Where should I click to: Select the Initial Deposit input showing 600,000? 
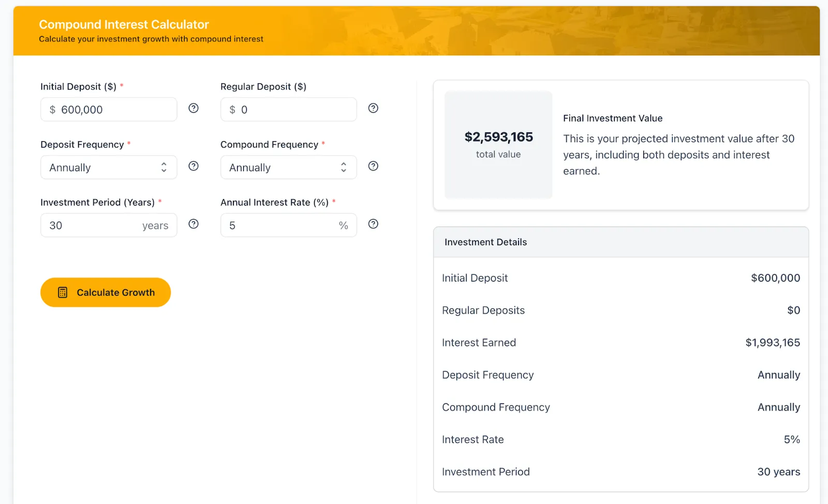pos(108,109)
